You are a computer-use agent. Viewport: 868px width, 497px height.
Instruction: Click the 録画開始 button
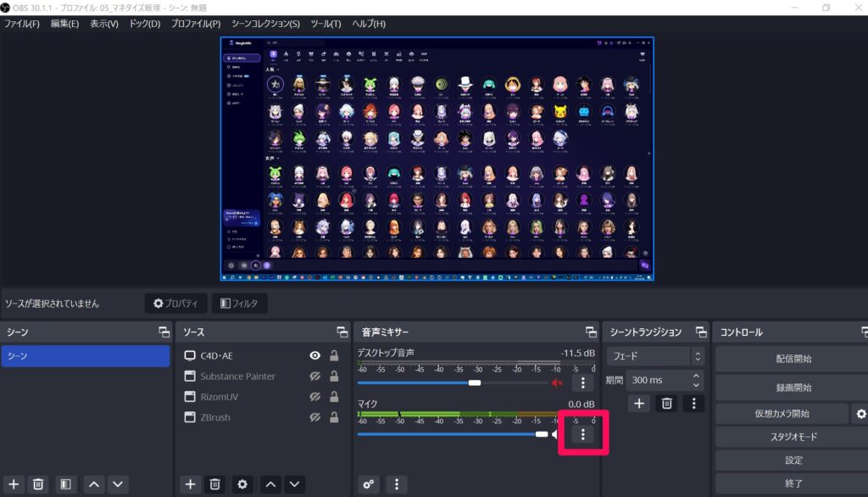pyautogui.click(x=793, y=388)
